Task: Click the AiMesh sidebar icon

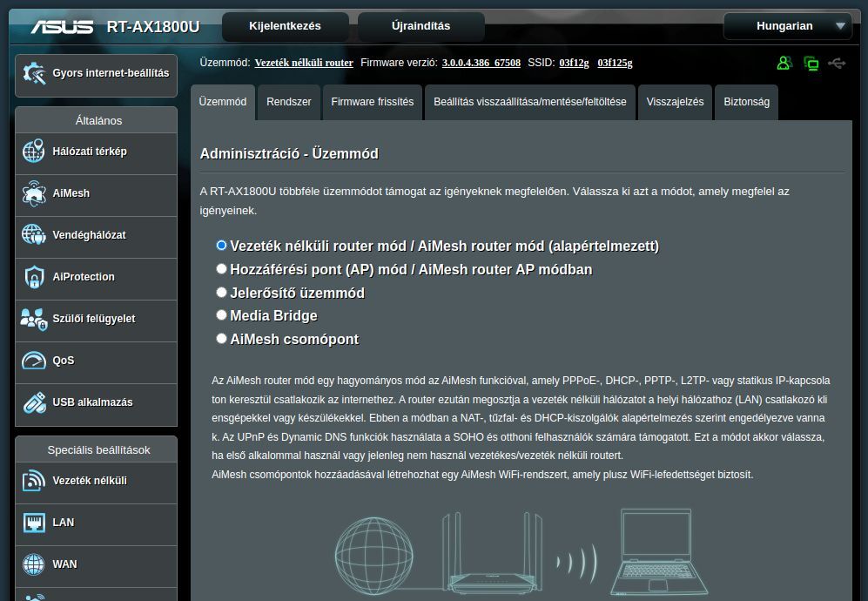Action: pos(33,193)
